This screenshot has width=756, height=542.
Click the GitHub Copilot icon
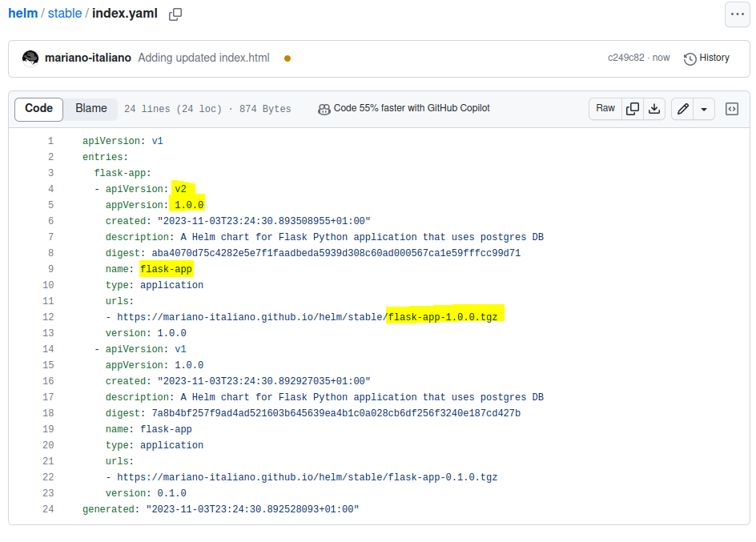point(324,109)
